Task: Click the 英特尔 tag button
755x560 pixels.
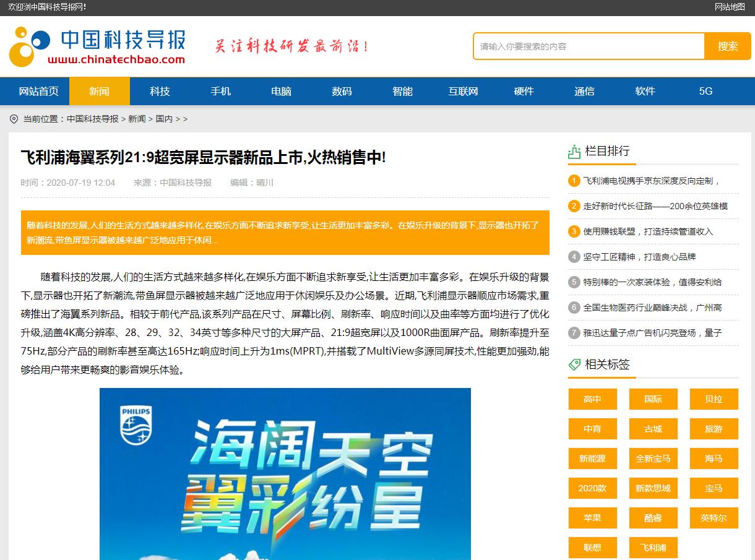Action: pos(714,518)
